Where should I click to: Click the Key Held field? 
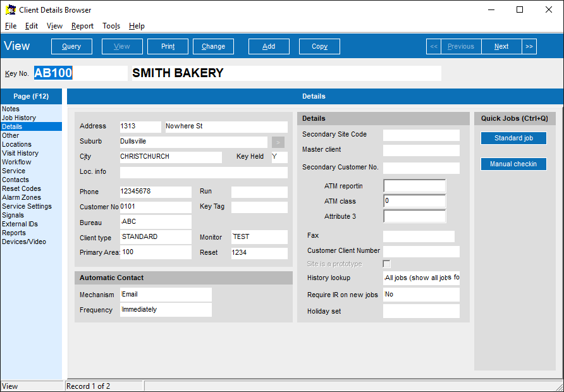point(280,157)
